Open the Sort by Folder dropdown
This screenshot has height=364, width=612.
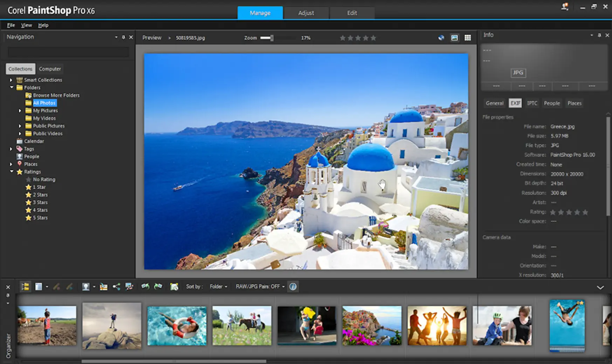(x=218, y=286)
